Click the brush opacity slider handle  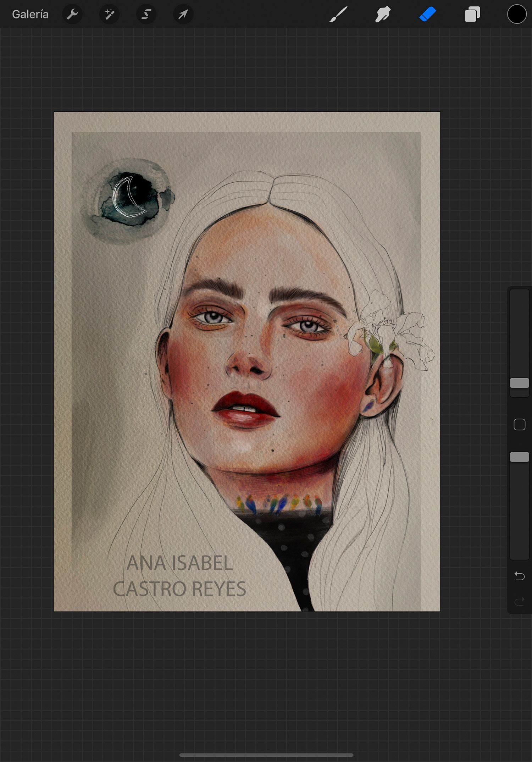coord(520,457)
